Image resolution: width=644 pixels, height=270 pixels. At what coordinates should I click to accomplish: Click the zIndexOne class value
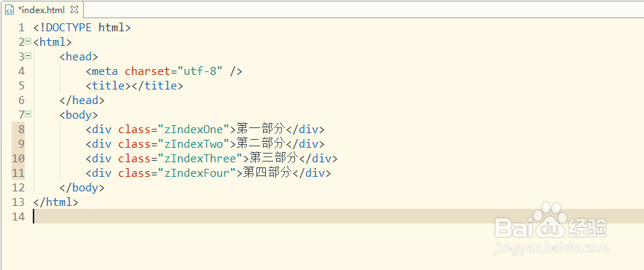tap(194, 130)
